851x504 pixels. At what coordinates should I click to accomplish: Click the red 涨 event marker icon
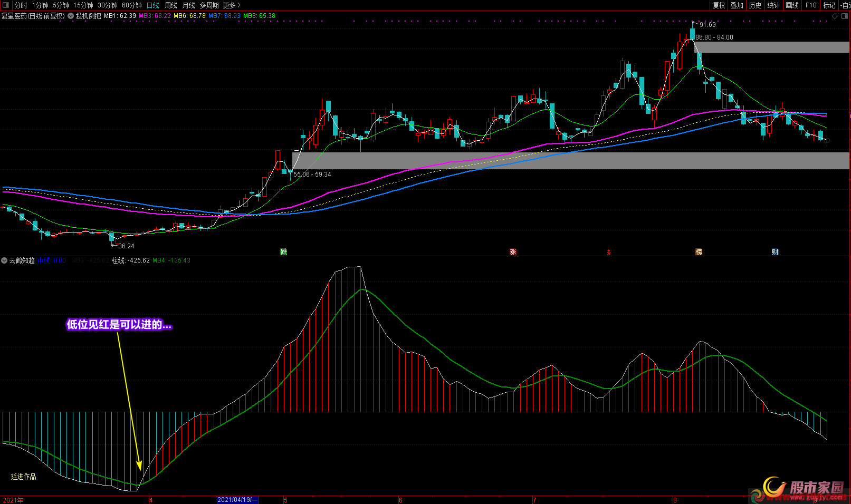pos(513,252)
